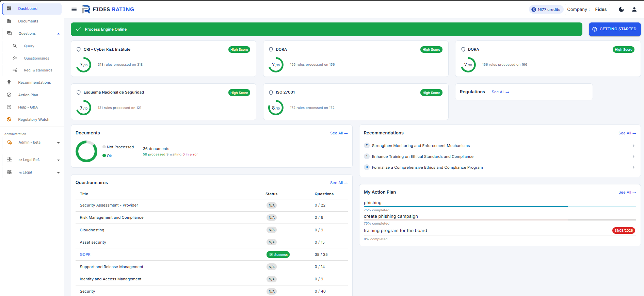Expand the GB Legal Ref. menu
Viewport: 644px width, 296px height.
point(32,160)
